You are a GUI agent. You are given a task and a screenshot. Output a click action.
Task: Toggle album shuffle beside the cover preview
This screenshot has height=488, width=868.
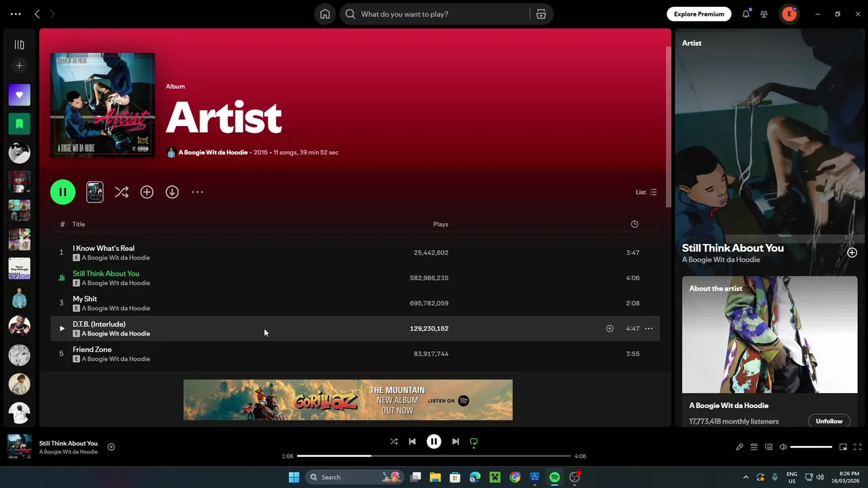[121, 192]
